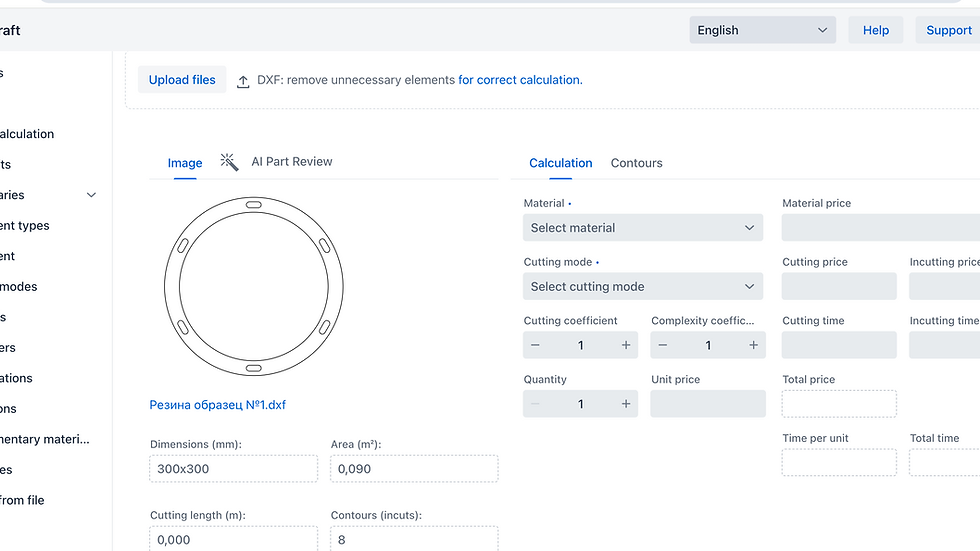Click the Help button
This screenshot has width=980, height=551.
[875, 30]
